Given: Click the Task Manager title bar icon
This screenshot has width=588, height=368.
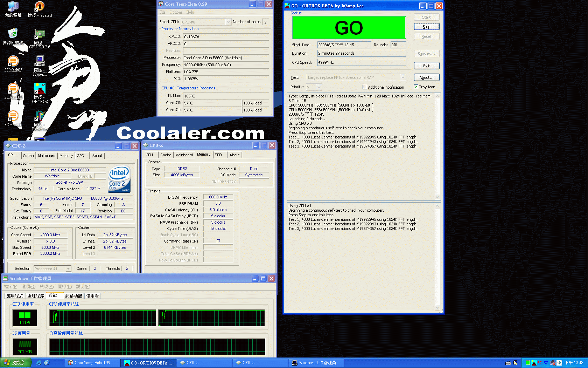Looking at the screenshot, I should coord(6,278).
